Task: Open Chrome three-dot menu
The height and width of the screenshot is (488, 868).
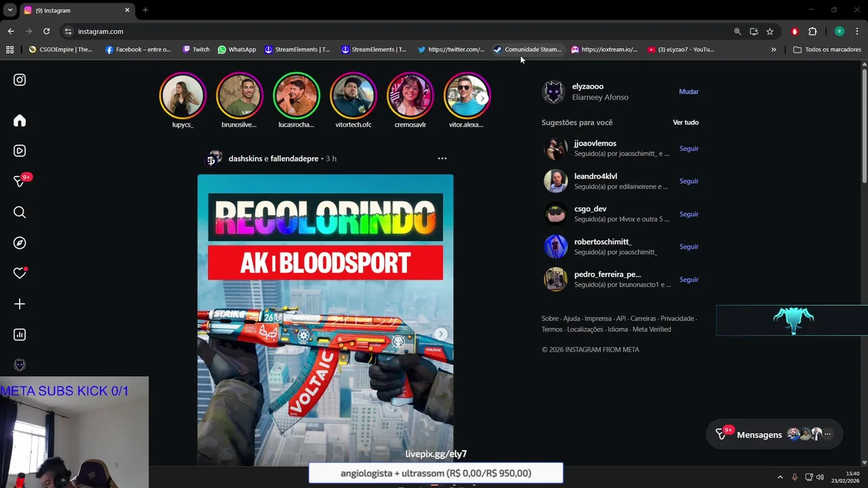Action: pos(857,31)
